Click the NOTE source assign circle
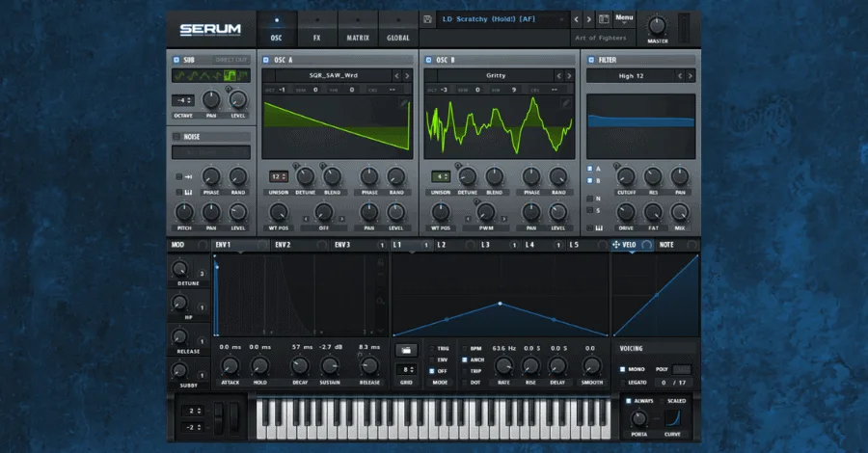Screen dimensions: 868x453 [x=692, y=245]
